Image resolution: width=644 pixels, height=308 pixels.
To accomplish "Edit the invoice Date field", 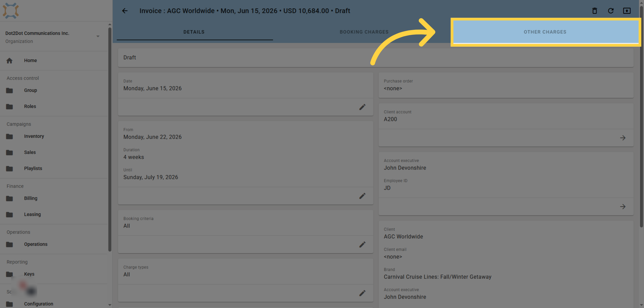I will [362, 107].
